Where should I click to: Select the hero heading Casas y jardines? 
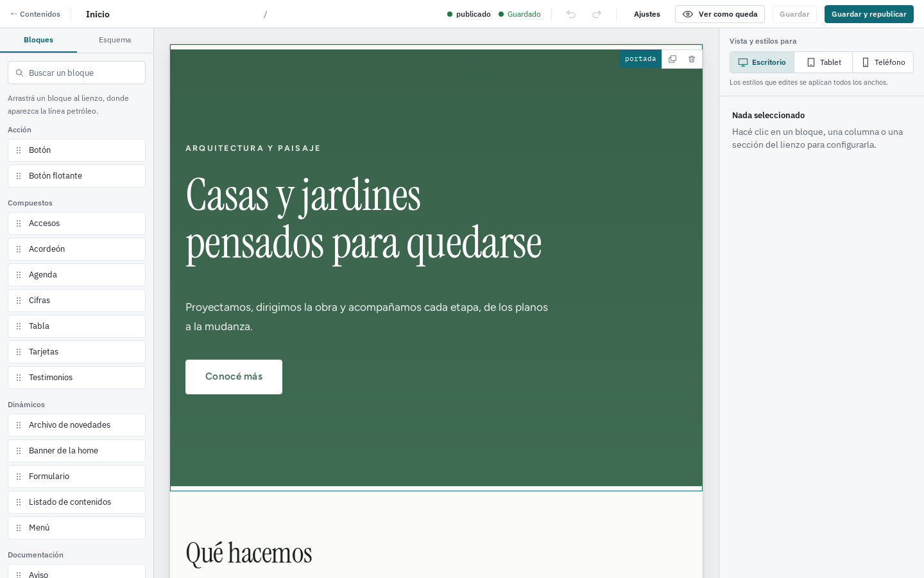364,220
